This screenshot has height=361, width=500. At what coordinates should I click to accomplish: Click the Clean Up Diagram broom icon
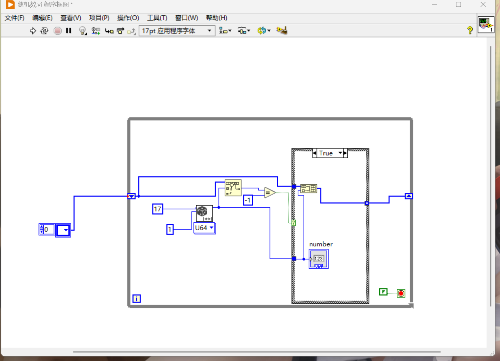pos(282,30)
